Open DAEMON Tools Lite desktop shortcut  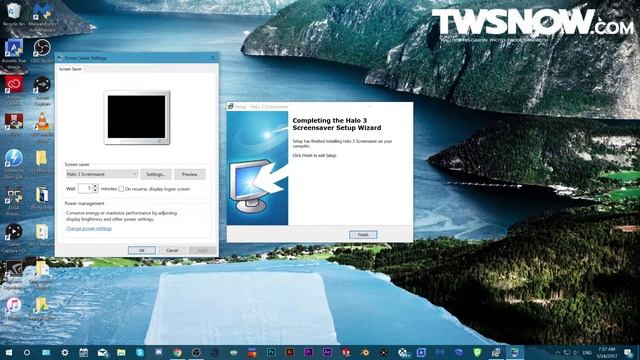click(13, 163)
